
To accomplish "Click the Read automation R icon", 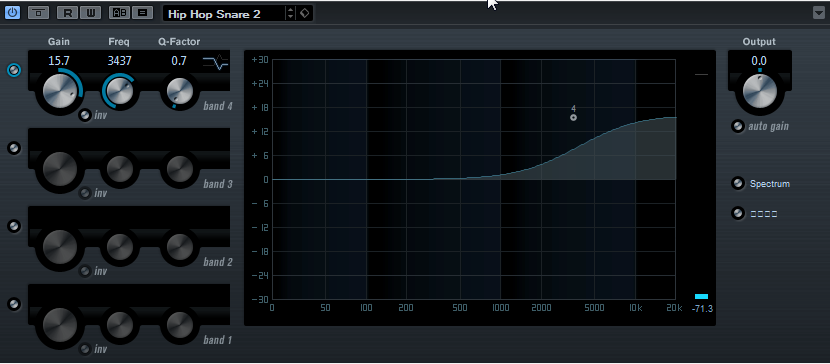I will [x=67, y=13].
